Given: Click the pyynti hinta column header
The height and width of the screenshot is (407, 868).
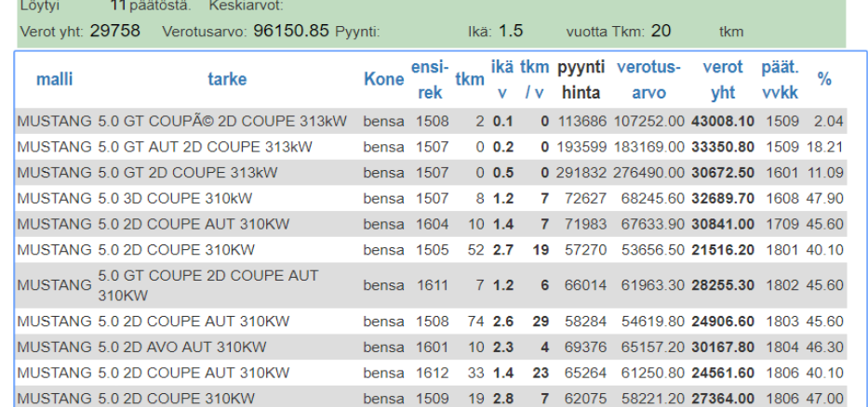Looking at the screenshot, I should [581, 80].
